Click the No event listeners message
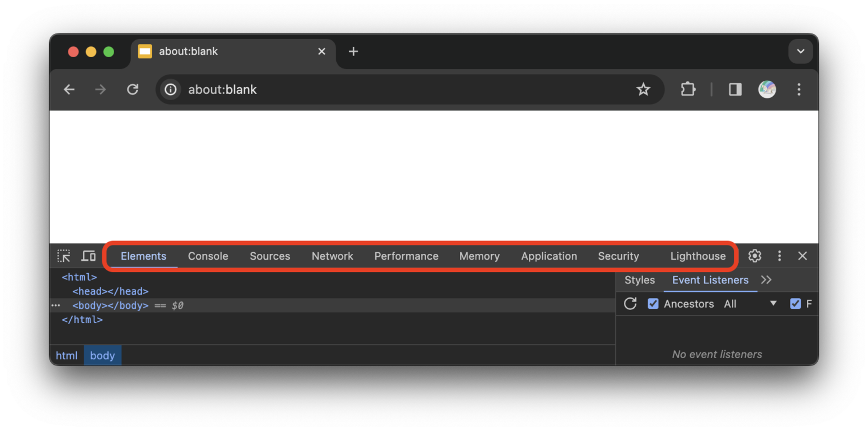The width and height of the screenshot is (868, 431). [x=717, y=355]
